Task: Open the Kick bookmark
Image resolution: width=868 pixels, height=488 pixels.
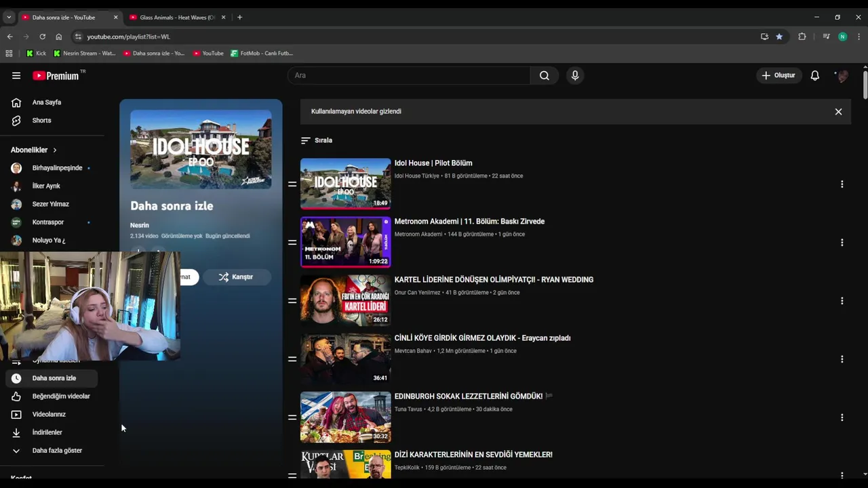Action: point(36,53)
